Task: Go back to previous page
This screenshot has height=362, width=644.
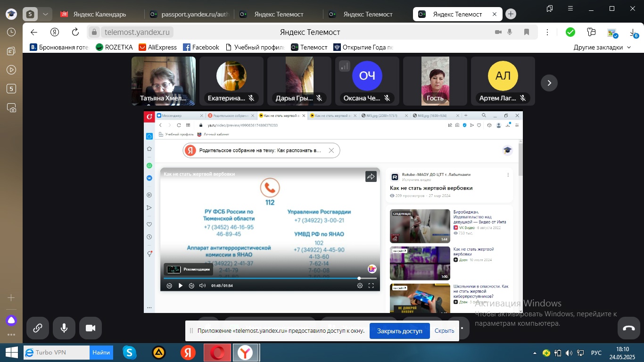Action: pos(33,32)
